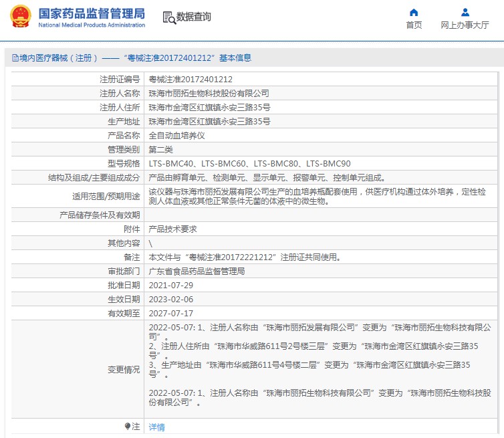The image size is (504, 438).
Task: Go to 首页 text link
Action: 414,25
